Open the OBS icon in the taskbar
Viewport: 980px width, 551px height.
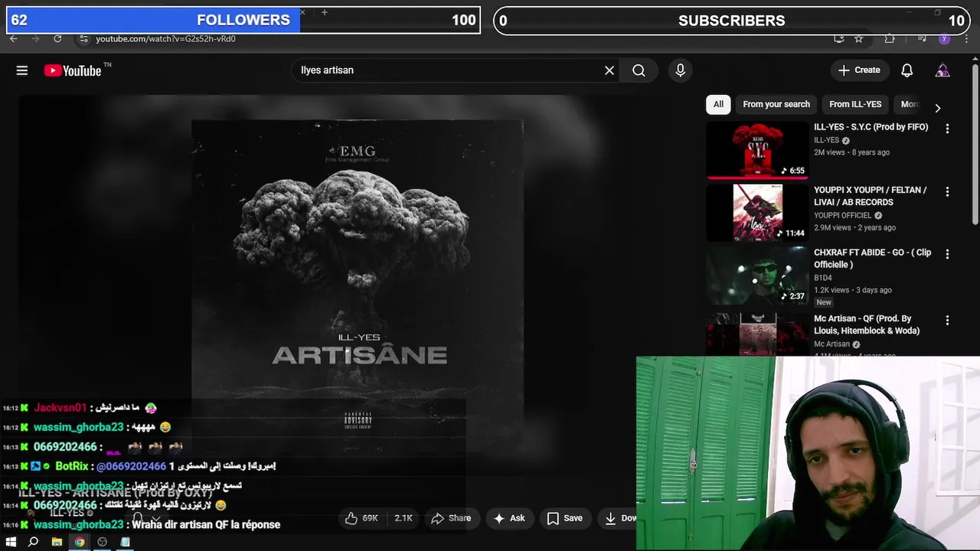(x=102, y=542)
